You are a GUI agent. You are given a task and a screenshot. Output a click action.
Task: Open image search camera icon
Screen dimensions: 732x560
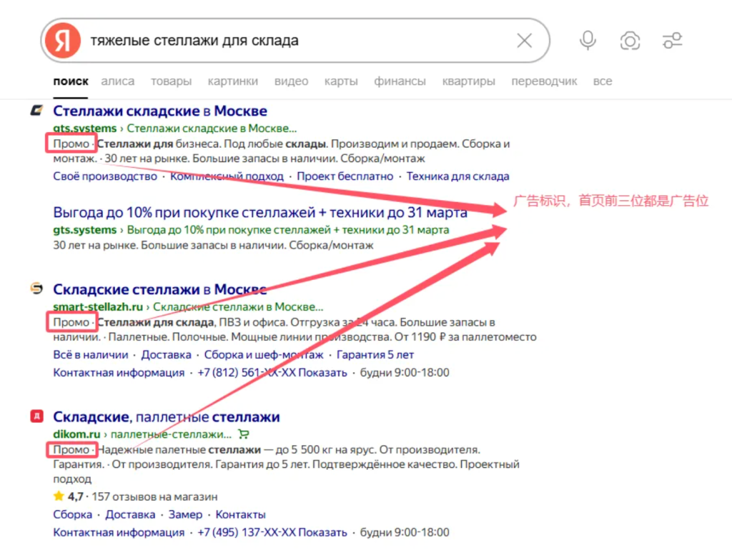630,41
